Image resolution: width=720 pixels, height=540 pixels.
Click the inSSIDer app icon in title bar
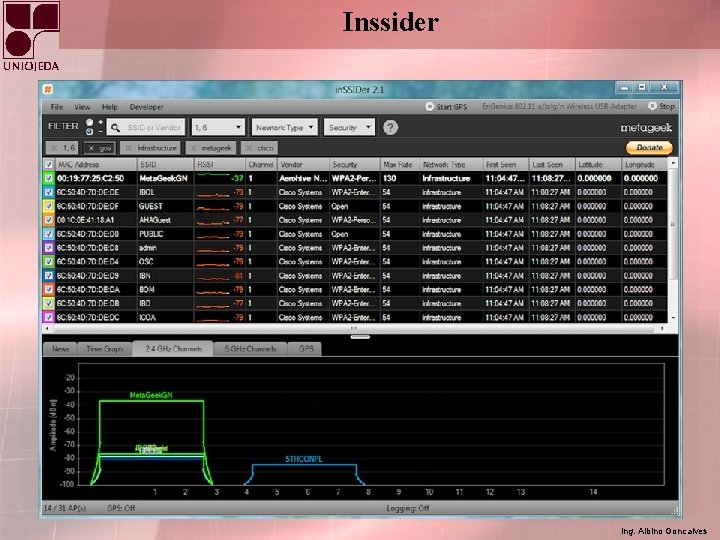coord(48,89)
